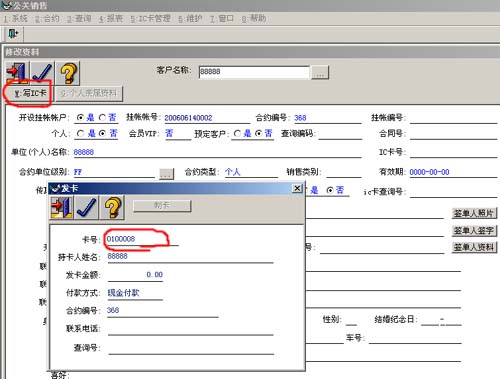Open the 合约 menu
Screen dimensions: 500x379
(x=47, y=18)
